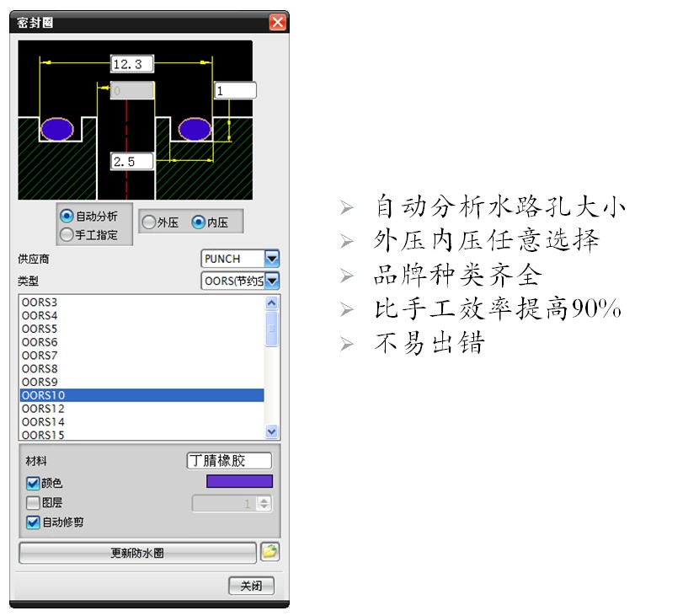The width and height of the screenshot is (699, 616).
Task: Click the list scrollbar up arrow
Action: (x=271, y=303)
